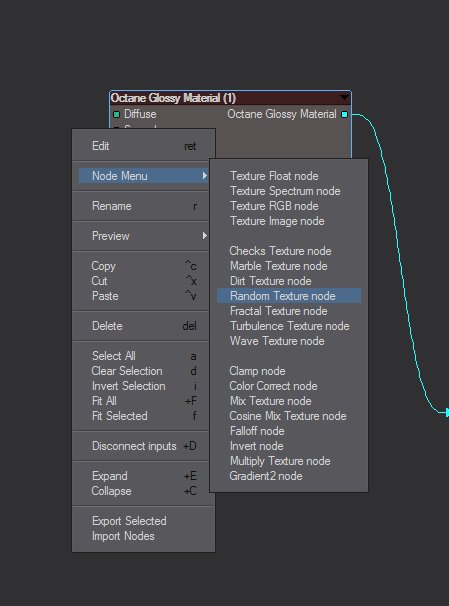Viewport: 449px width, 606px height.
Task: Add a Marble Texture node
Action: (289, 266)
